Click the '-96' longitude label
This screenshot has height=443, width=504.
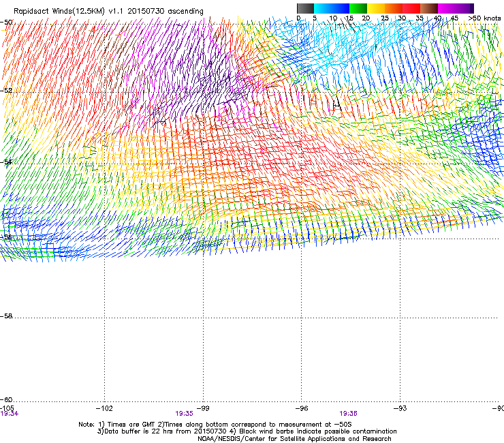click(x=302, y=408)
